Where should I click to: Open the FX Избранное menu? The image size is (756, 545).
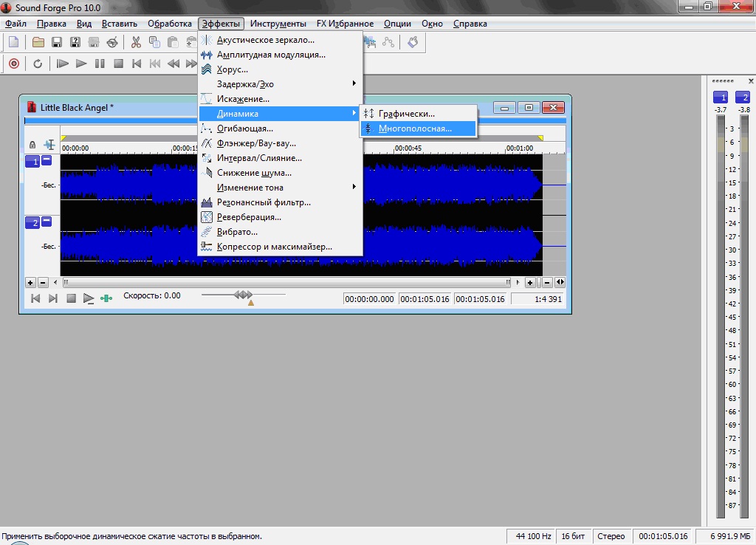point(345,24)
